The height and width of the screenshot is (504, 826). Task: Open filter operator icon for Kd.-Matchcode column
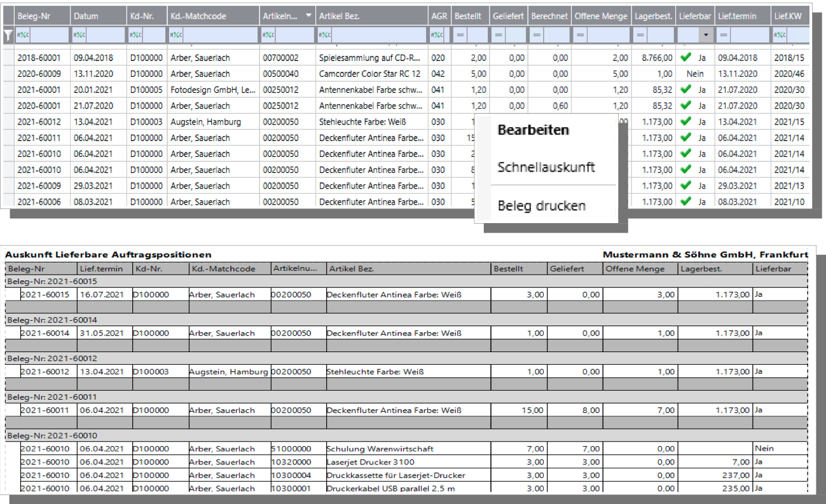[x=175, y=36]
